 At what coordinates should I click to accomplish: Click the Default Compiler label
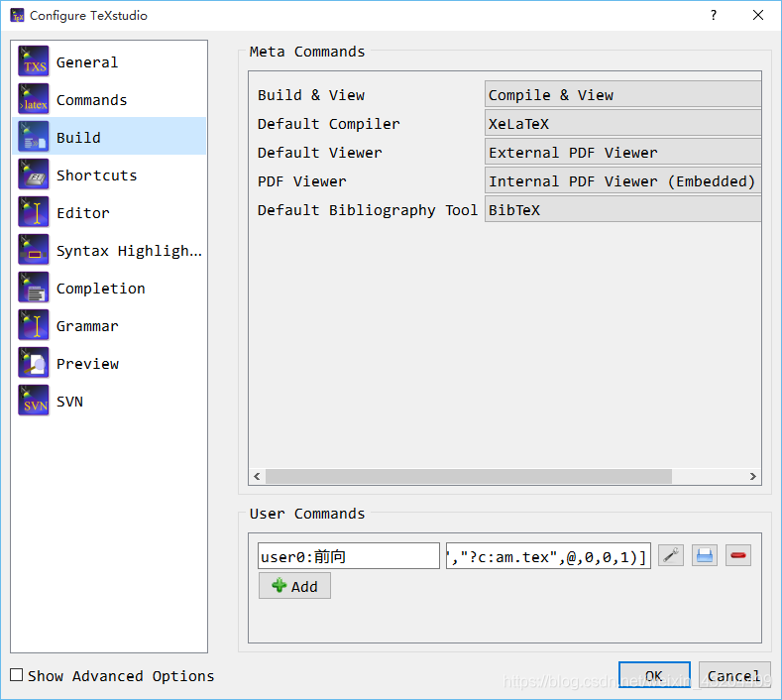[x=329, y=124]
